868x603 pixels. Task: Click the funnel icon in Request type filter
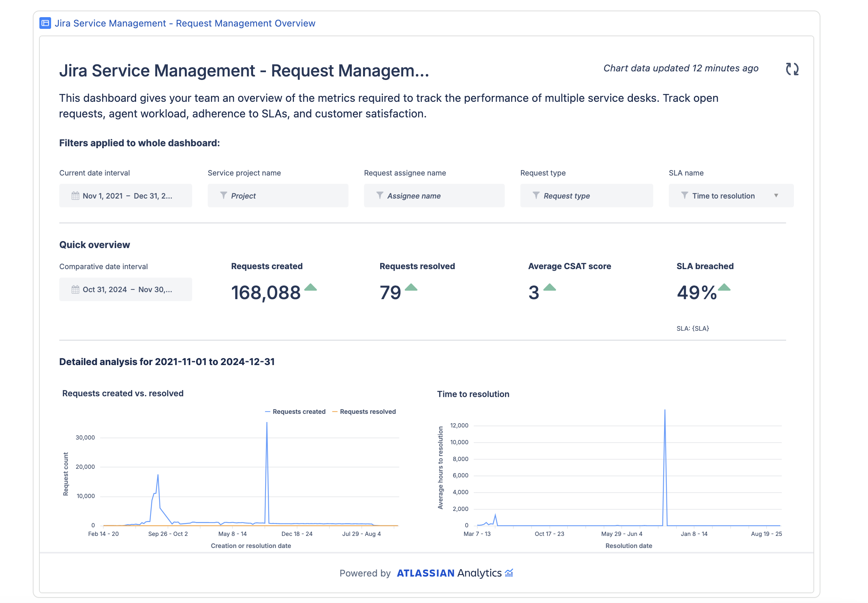point(536,195)
